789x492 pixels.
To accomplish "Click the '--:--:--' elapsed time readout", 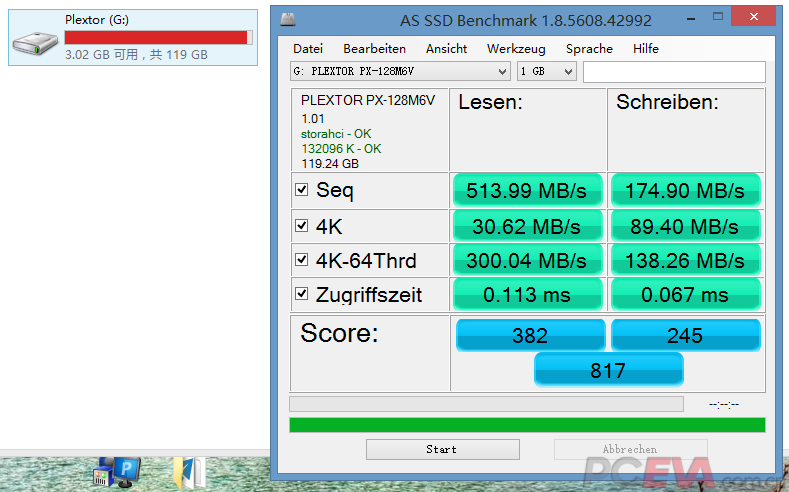I will (x=724, y=404).
